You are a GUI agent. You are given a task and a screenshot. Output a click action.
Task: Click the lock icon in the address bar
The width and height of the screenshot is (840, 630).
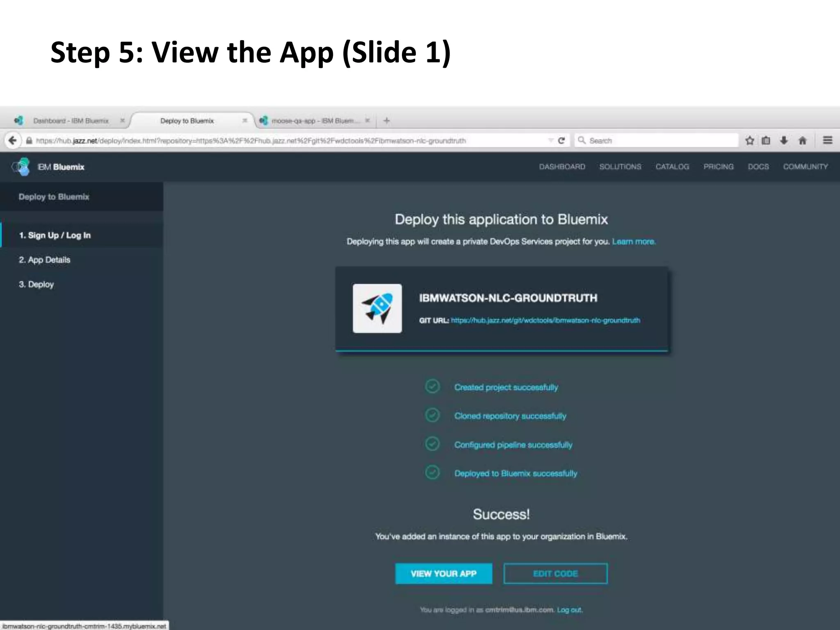click(29, 141)
